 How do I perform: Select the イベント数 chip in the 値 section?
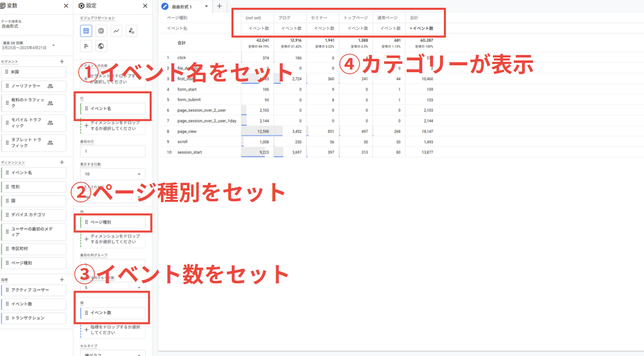coord(113,313)
